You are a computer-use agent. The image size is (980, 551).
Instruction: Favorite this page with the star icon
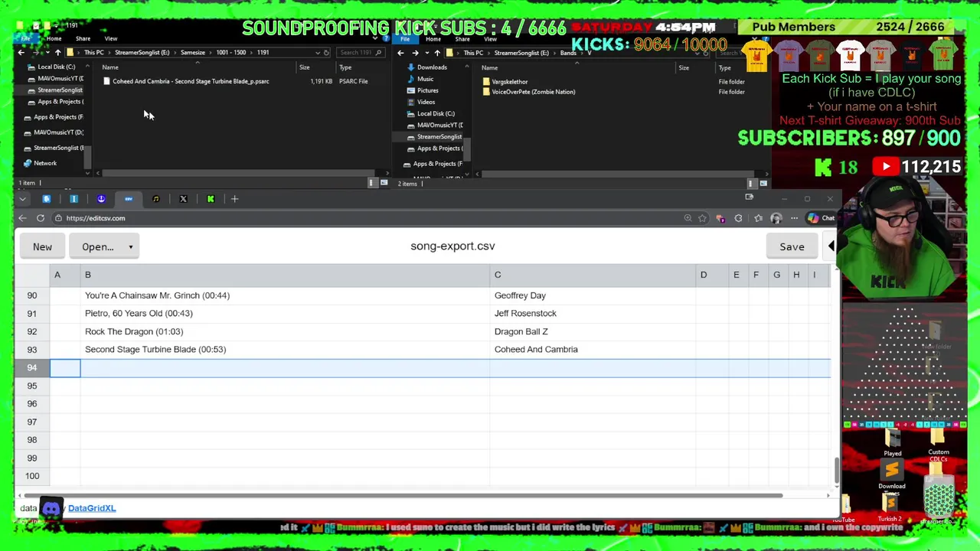[x=702, y=218]
